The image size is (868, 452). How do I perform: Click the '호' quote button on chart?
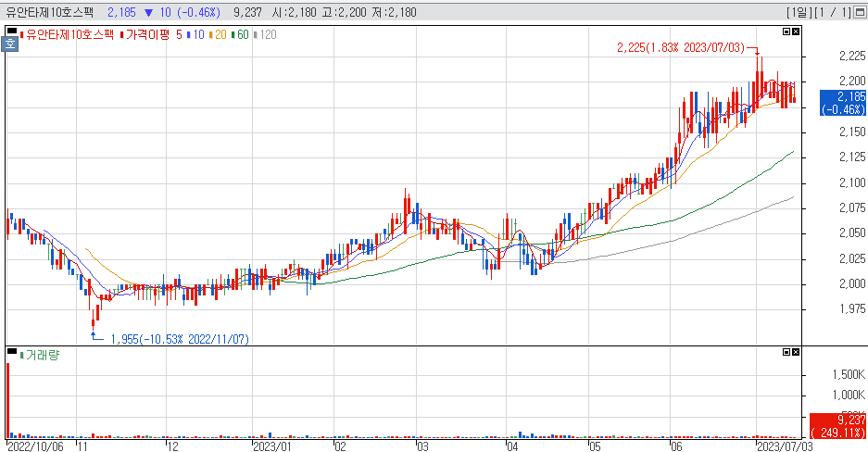pyautogui.click(x=10, y=44)
